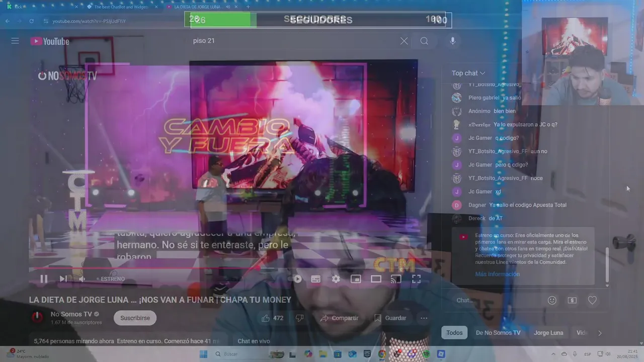Skip to the next video
644x362 pixels.
(63, 279)
